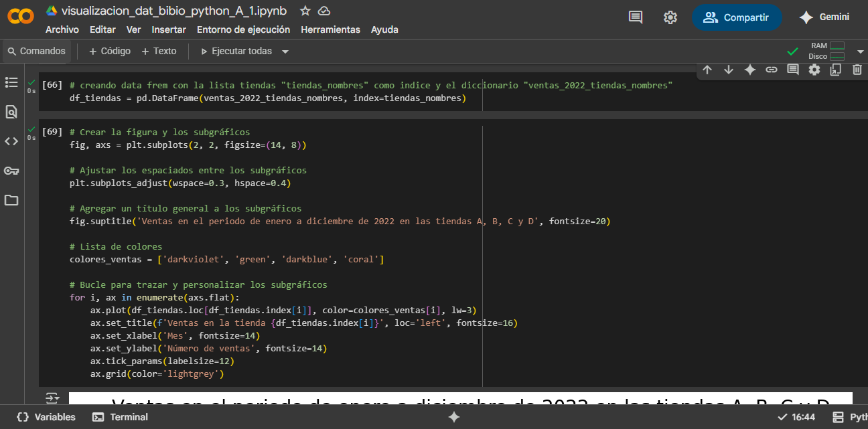The height and width of the screenshot is (429, 868).
Task: Open cell editor settings gear
Action: (814, 70)
